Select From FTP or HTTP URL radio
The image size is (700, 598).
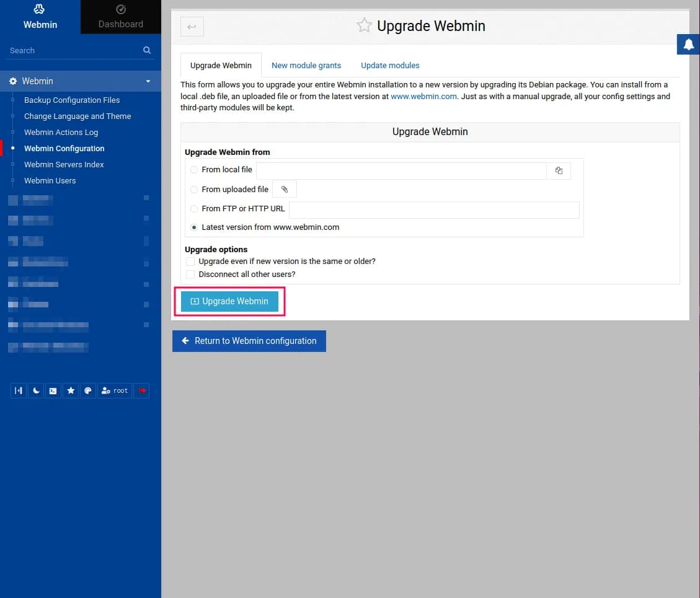193,208
